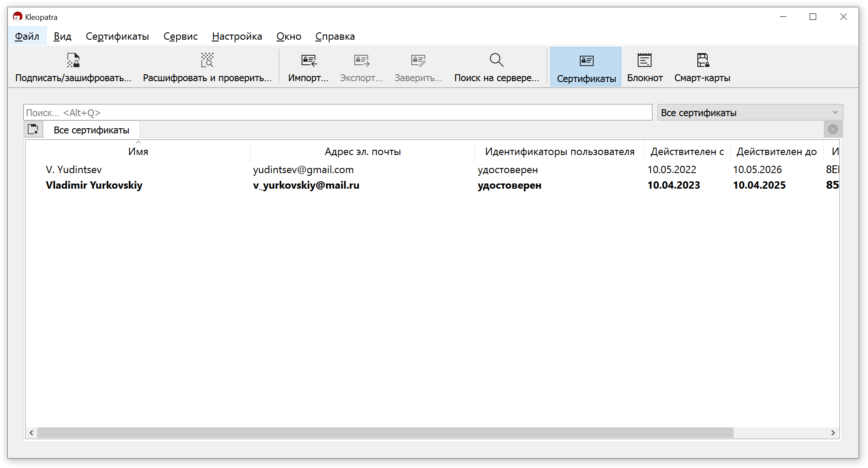Open the Sign/Encrypt tool

pyautogui.click(x=73, y=67)
